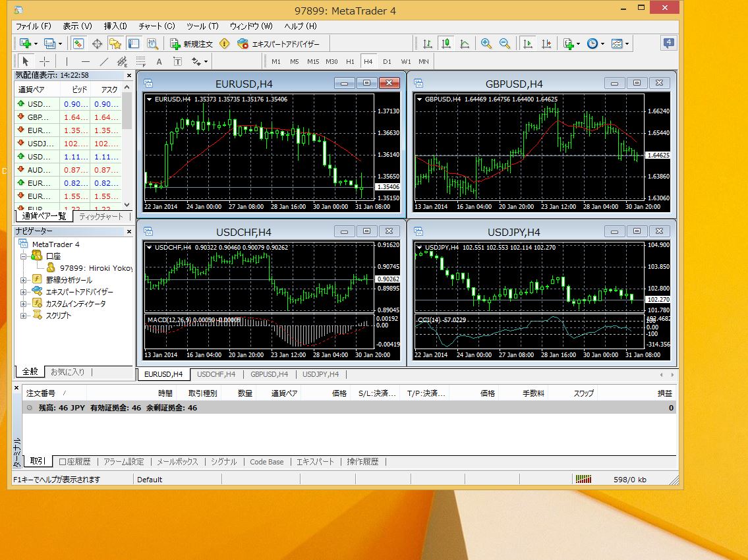Image resolution: width=748 pixels, height=560 pixels.
Task: Switch to the GBPUSD,H4 chart tab
Action: (269, 374)
